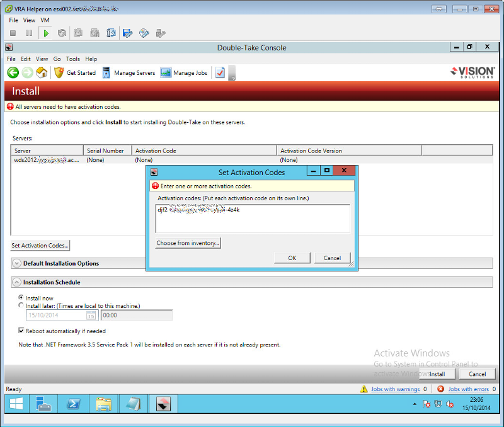Viewport: 504px width, 427px height.
Task: Open the Jobs with warnings link
Action: [x=396, y=389]
